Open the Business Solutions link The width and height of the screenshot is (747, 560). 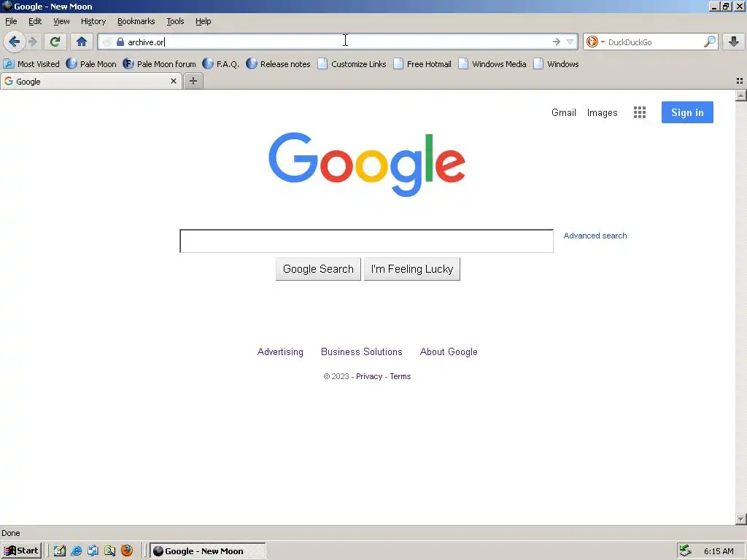(x=362, y=352)
